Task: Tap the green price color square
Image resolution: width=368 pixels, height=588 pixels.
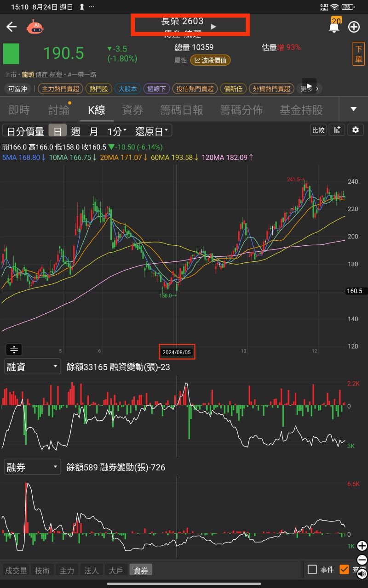Action: (11, 53)
